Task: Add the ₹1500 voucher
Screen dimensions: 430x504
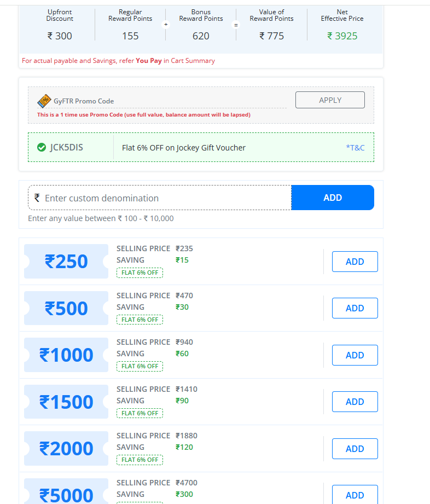Action: click(355, 402)
